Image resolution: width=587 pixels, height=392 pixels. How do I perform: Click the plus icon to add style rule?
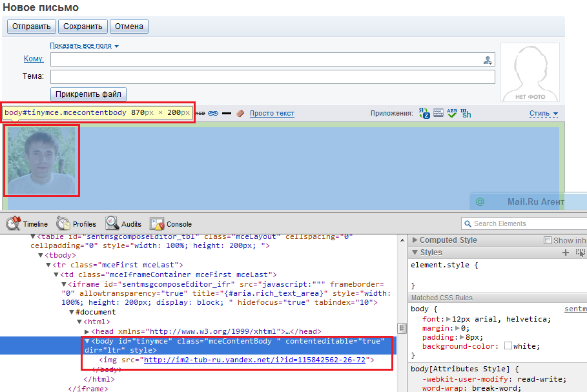coord(566,253)
